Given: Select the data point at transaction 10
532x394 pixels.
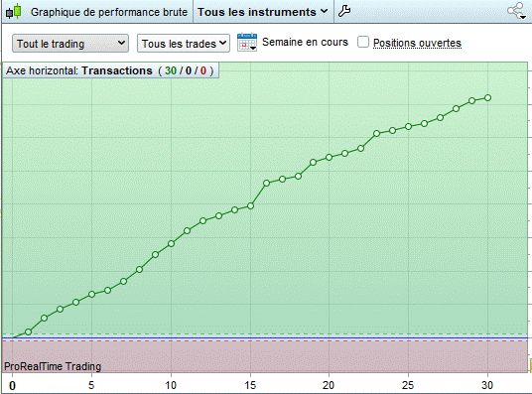Looking at the screenshot, I should pyautogui.click(x=171, y=244).
